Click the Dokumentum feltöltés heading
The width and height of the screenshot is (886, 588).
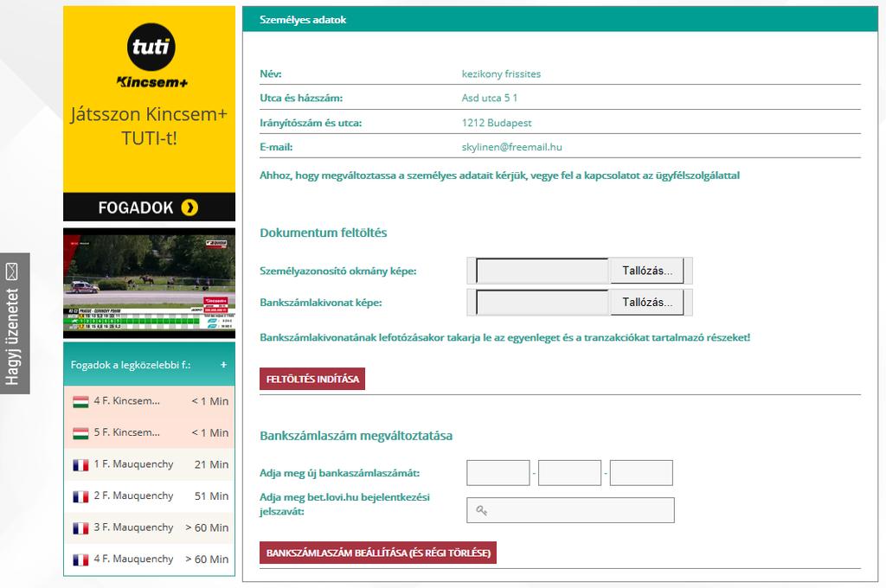(x=324, y=233)
